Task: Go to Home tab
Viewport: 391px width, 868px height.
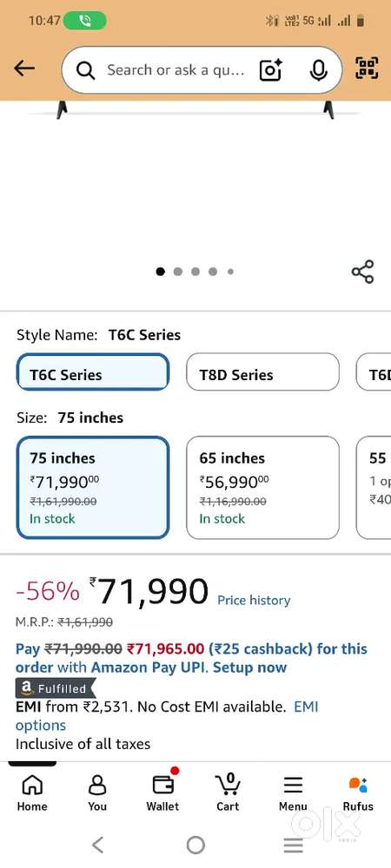Action: click(32, 792)
